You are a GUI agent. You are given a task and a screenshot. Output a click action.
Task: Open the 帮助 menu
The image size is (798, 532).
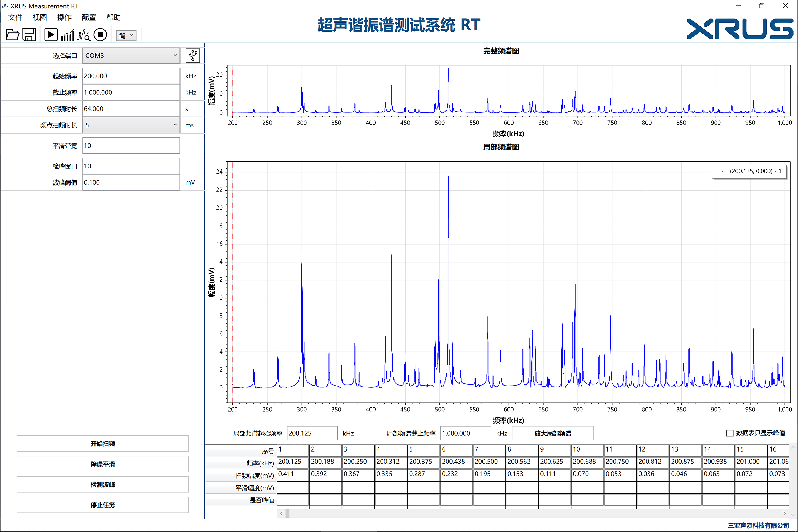click(x=113, y=17)
